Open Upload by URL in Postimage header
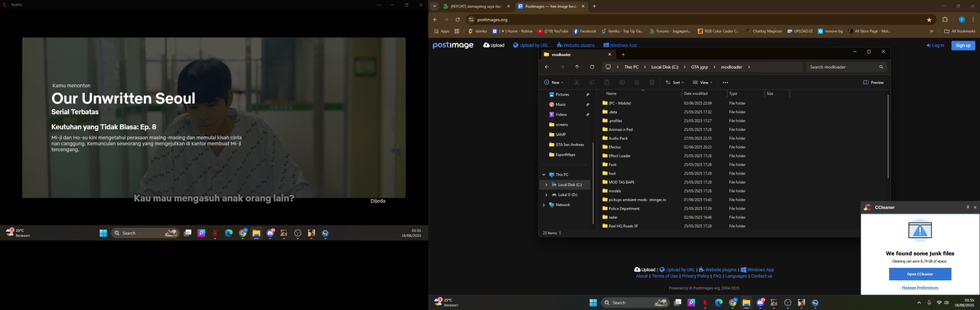 pos(530,45)
